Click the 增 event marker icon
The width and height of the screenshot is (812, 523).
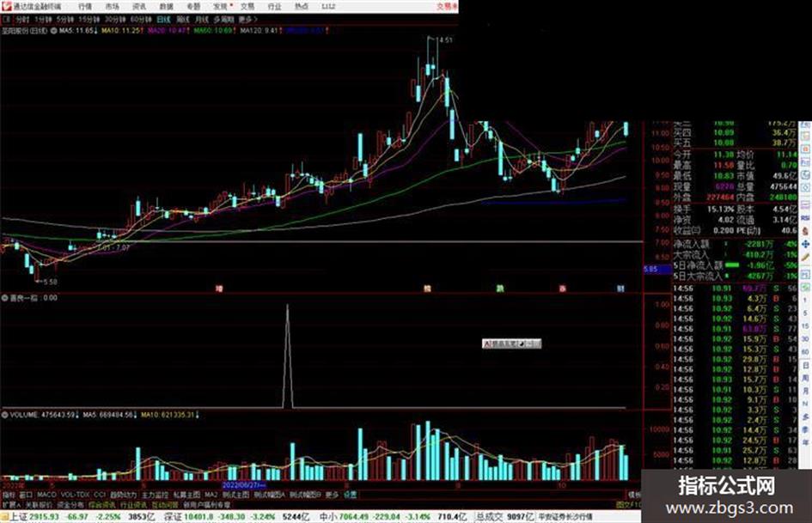click(219, 289)
